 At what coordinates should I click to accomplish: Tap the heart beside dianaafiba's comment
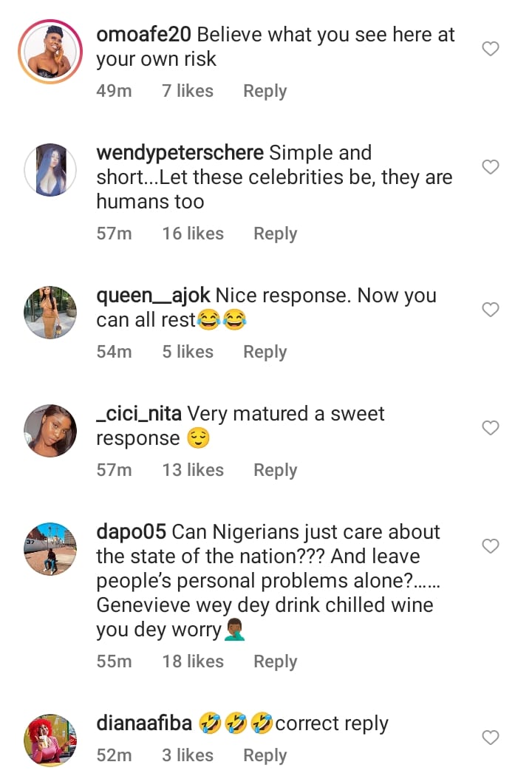click(491, 738)
